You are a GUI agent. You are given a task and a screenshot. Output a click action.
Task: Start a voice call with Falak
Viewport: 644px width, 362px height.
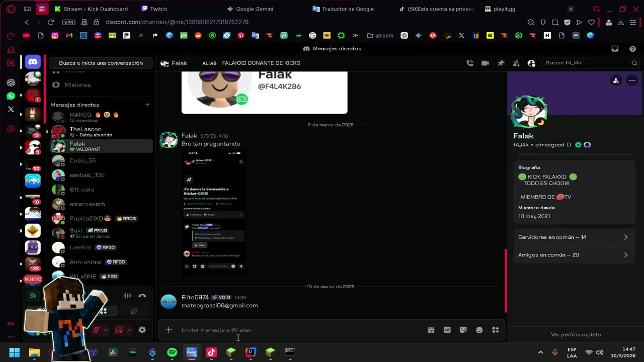point(469,63)
